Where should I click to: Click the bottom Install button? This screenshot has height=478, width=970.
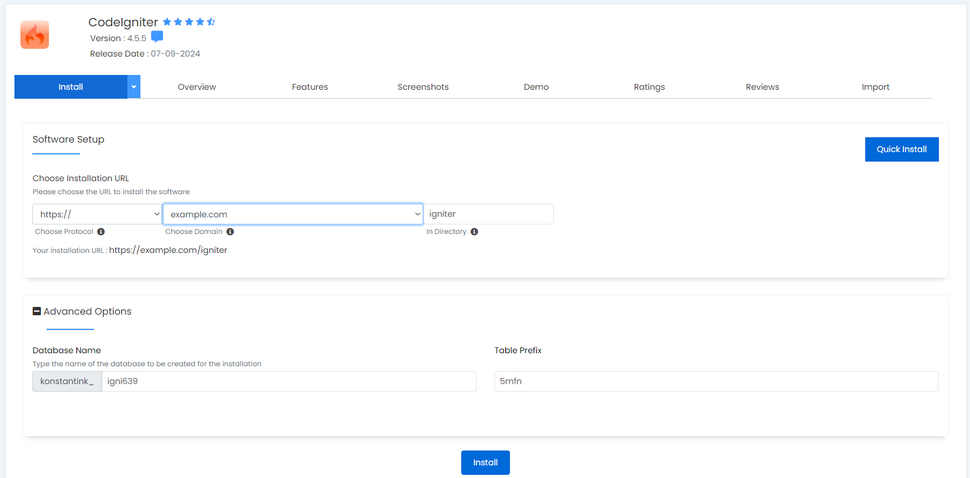(486, 463)
